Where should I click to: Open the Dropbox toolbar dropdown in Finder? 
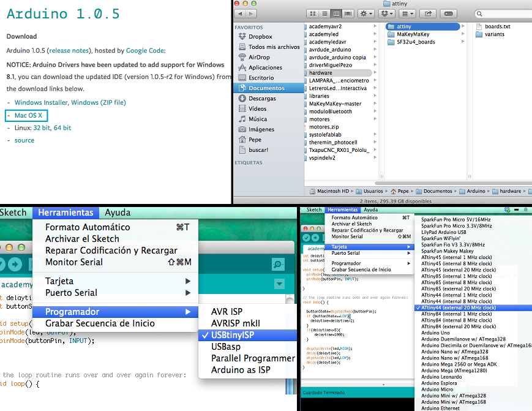coord(387,14)
